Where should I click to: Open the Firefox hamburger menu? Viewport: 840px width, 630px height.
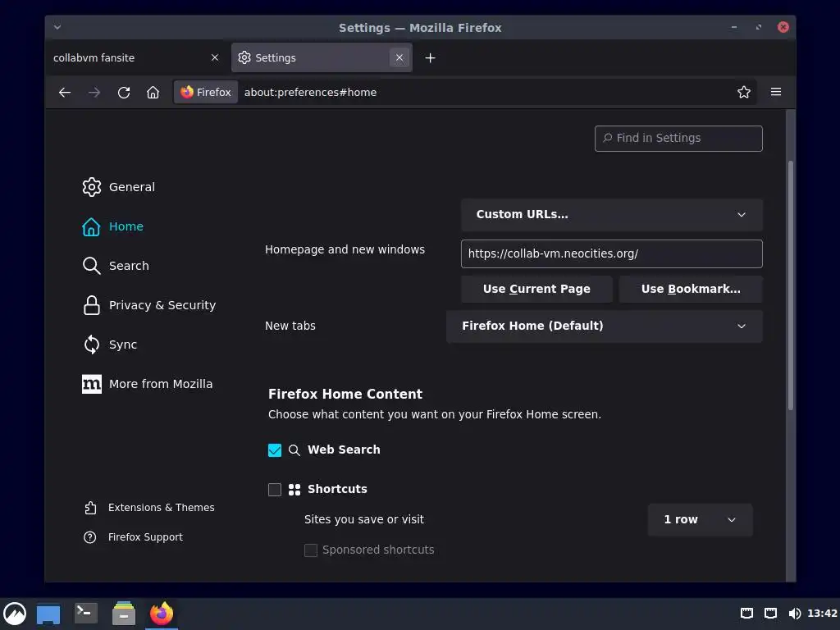776,92
